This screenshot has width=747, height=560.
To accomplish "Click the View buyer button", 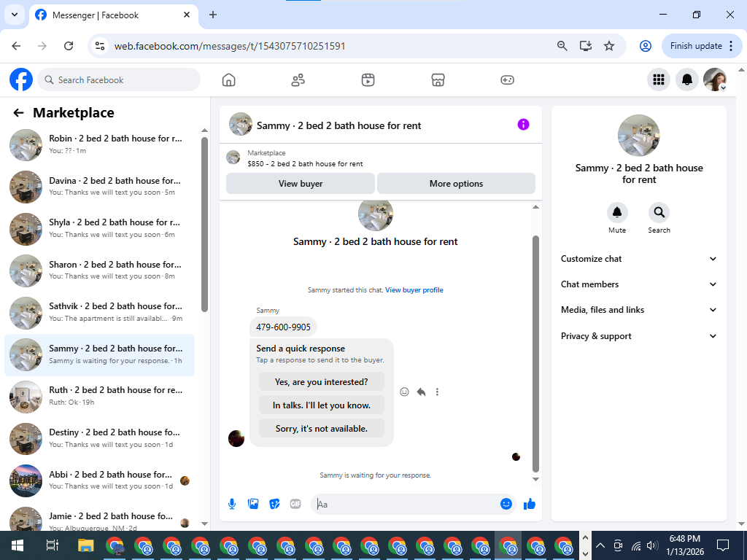I will [301, 183].
